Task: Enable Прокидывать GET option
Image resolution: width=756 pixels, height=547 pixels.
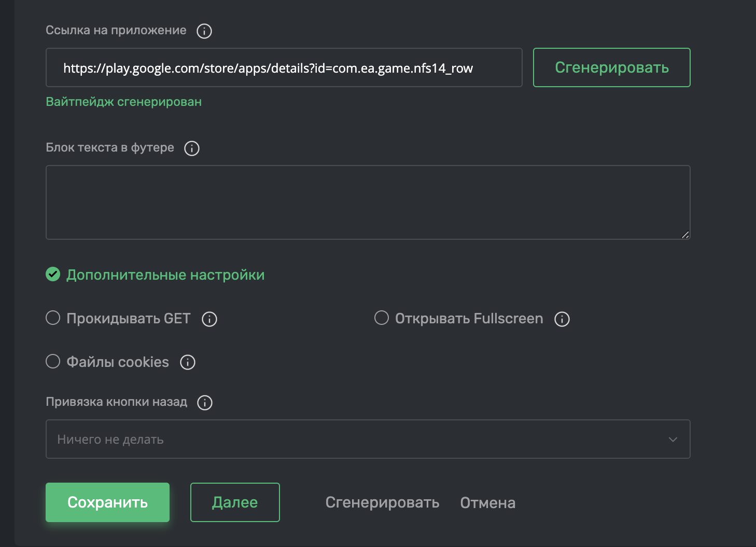Action: (53, 318)
